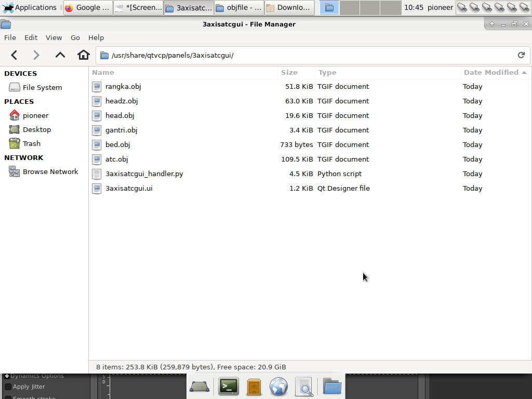Screen dimensions: 532x399
Task: Go to the parent folder with up arrow
Action: tap(60, 55)
